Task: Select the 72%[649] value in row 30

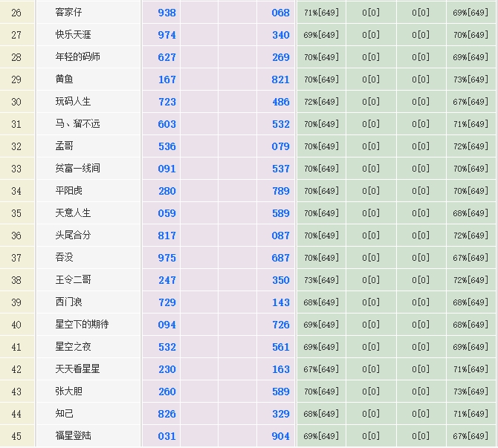Action: click(321, 102)
